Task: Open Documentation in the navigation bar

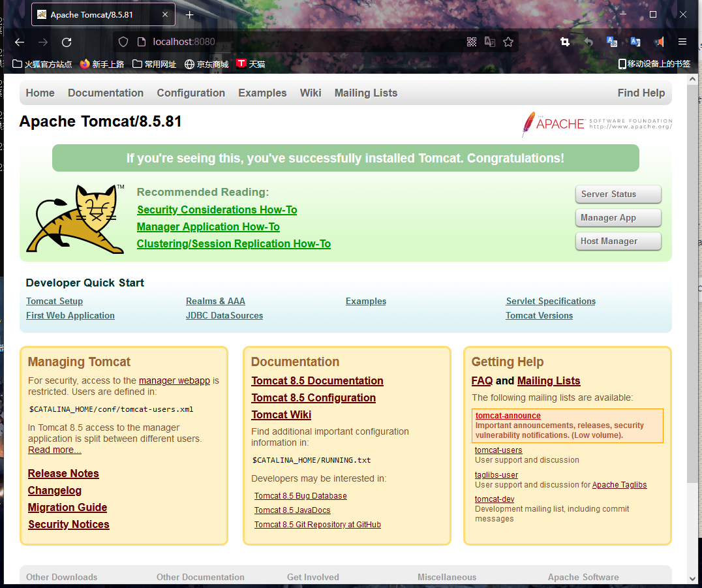Action: 106,93
